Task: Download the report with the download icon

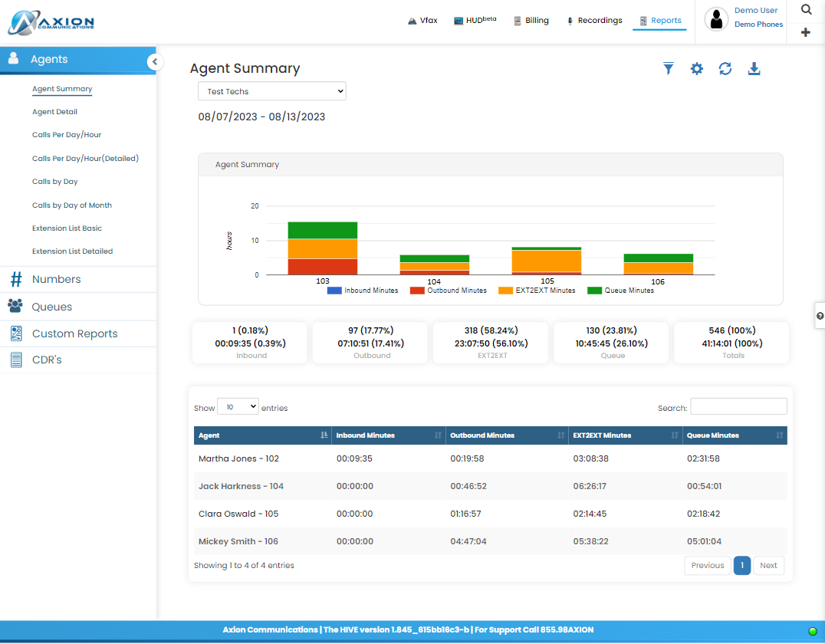Action: tap(754, 68)
